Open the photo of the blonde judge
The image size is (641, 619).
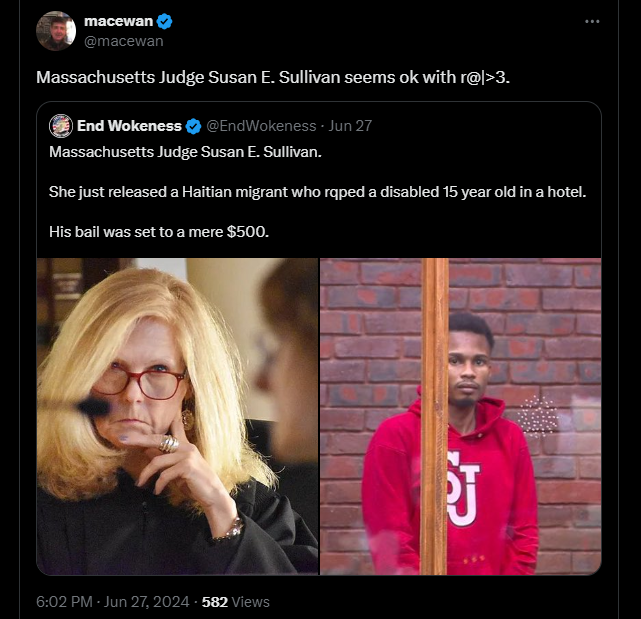[x=177, y=416]
